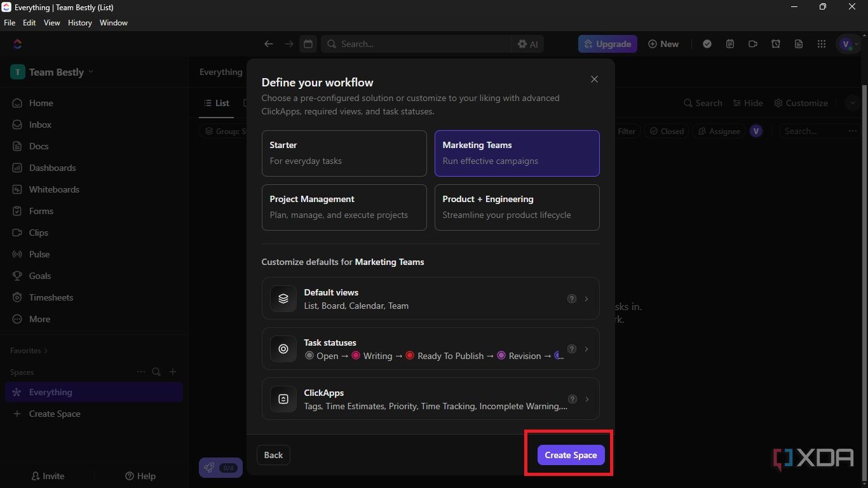Close the Define your workflow dialog

pos(594,79)
